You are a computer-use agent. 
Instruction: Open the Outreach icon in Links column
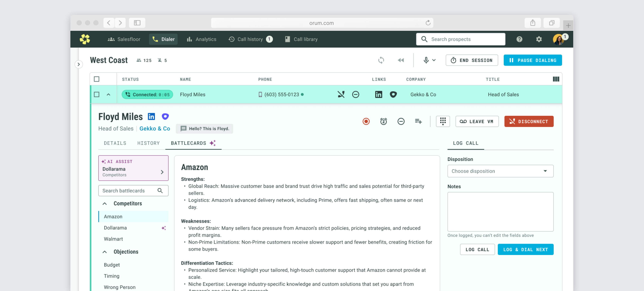[x=393, y=94]
